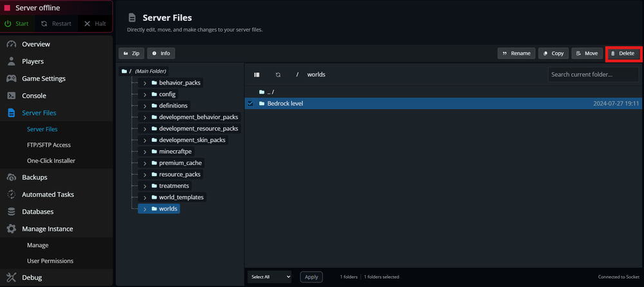Click the Search current folder field
Viewport: 644px width, 287px height.
(593, 75)
